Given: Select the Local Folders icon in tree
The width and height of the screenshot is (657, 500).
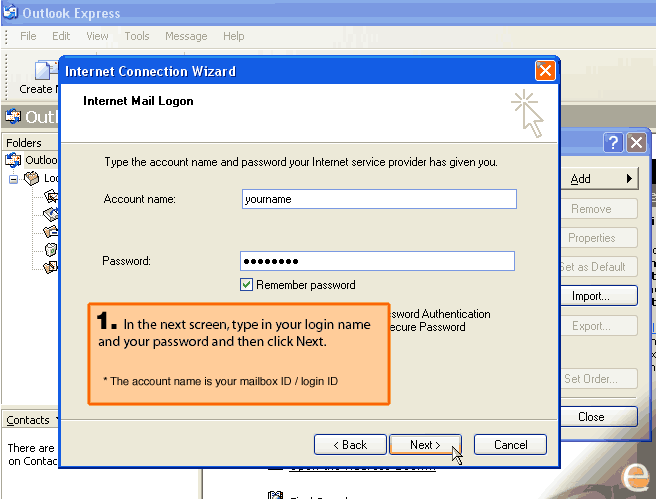Looking at the screenshot, I should pos(31,179).
